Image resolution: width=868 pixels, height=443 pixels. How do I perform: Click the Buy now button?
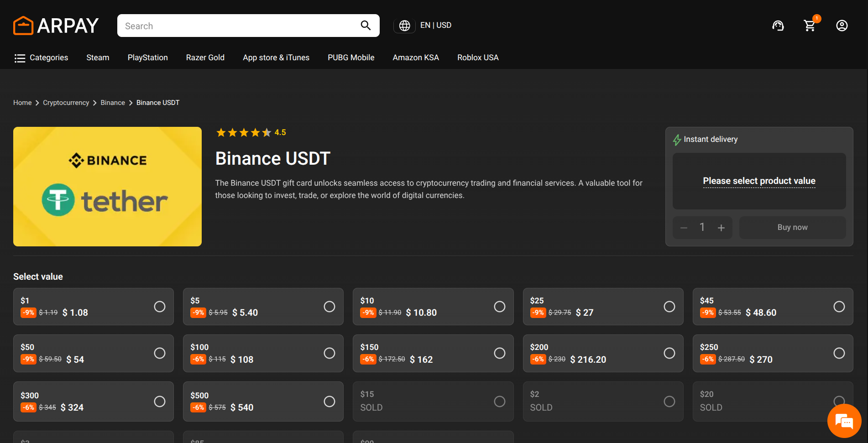coord(792,227)
